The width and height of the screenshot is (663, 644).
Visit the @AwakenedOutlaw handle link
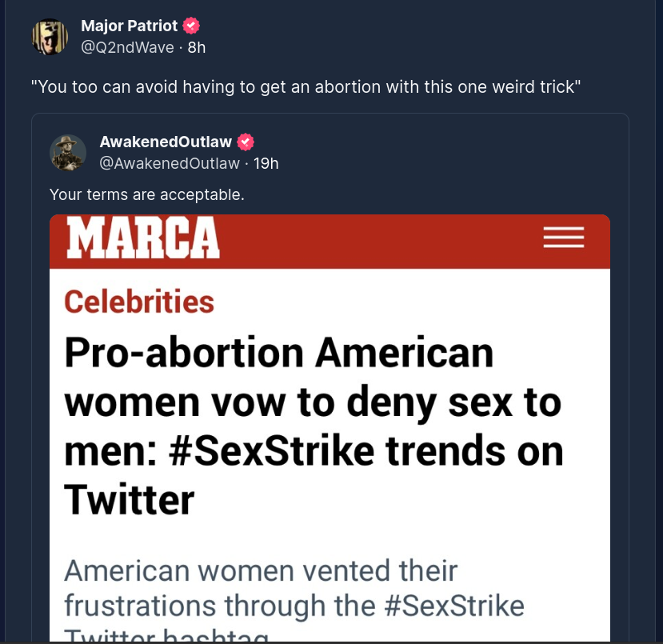tap(170, 163)
